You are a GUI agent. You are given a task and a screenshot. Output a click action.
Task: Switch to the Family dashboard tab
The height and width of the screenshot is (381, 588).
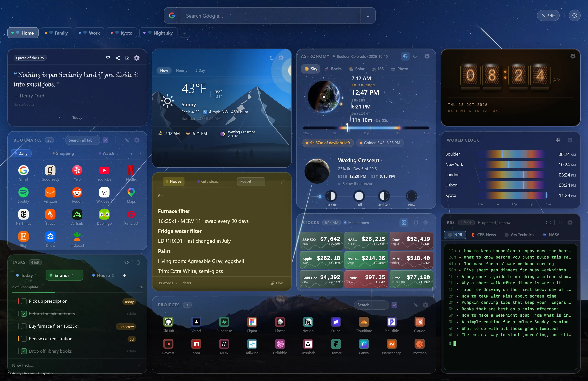[x=57, y=33]
